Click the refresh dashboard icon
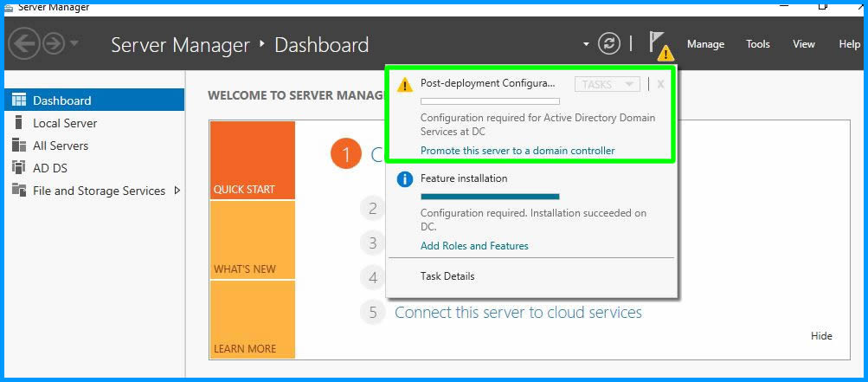Viewport: 868px width, 382px height. pos(609,44)
